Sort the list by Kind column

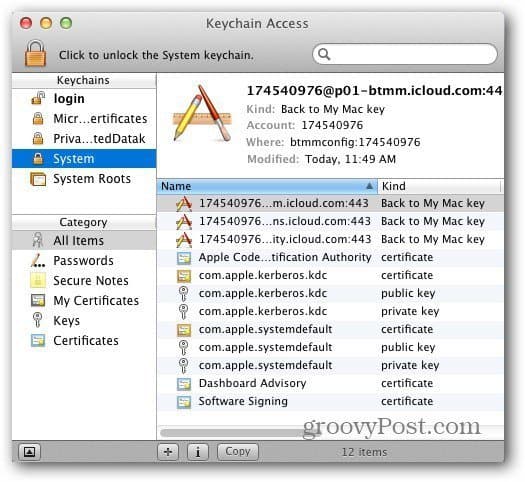[x=440, y=186]
